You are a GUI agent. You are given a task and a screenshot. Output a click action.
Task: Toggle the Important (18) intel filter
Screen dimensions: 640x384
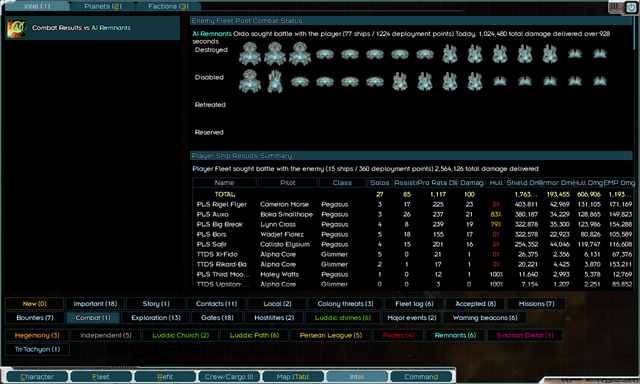95,304
